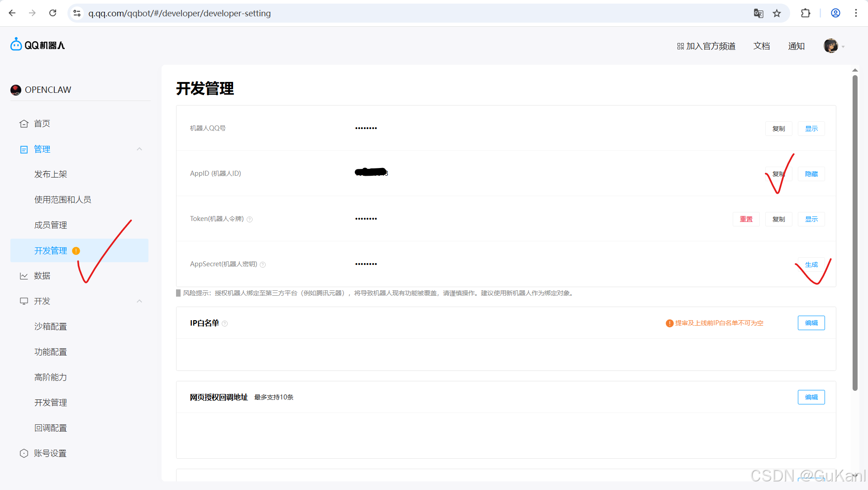
Task: Show the Token value
Action: 811,219
